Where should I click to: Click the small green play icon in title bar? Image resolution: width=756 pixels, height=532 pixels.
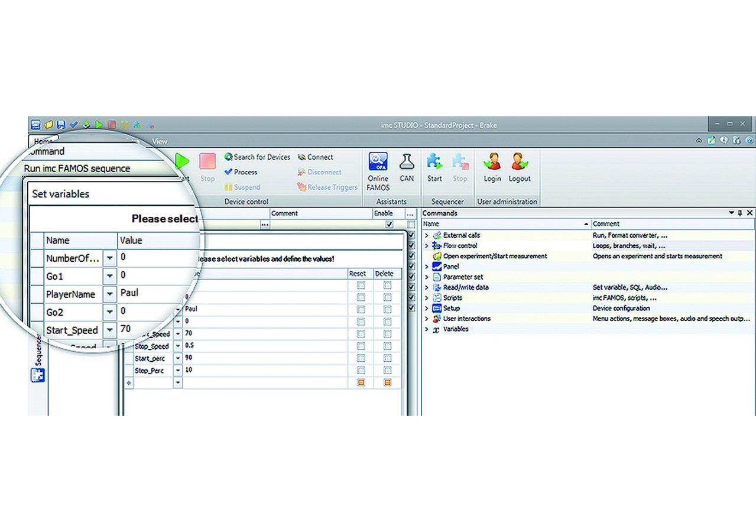point(99,125)
